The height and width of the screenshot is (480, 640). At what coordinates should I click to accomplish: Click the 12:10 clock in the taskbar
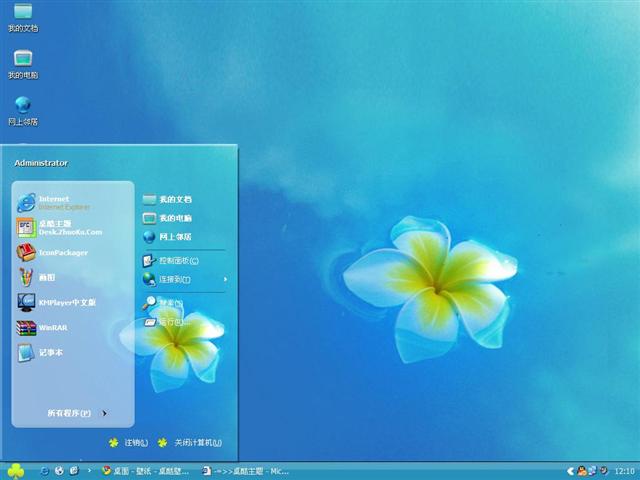624,471
